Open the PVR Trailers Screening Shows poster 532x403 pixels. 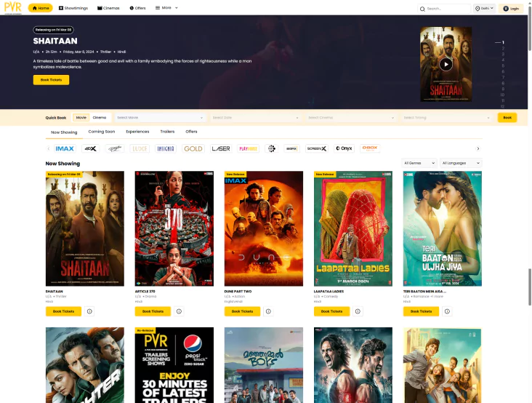coord(174,365)
